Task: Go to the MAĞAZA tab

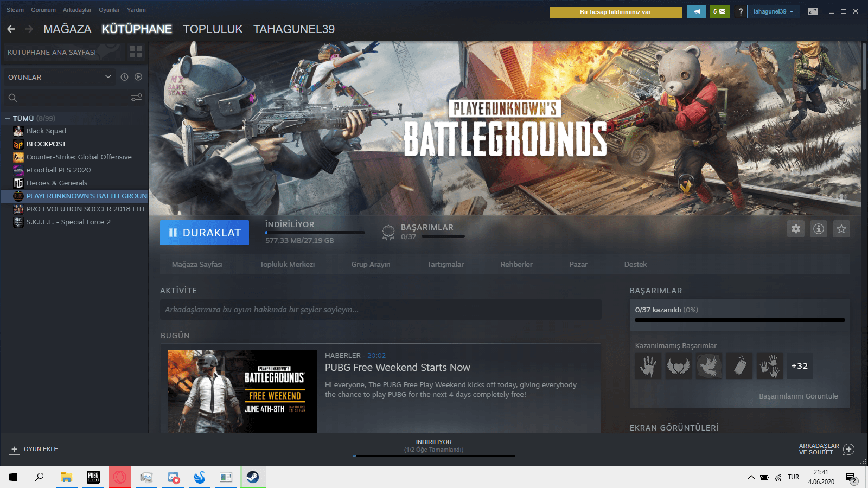Action: click(67, 29)
